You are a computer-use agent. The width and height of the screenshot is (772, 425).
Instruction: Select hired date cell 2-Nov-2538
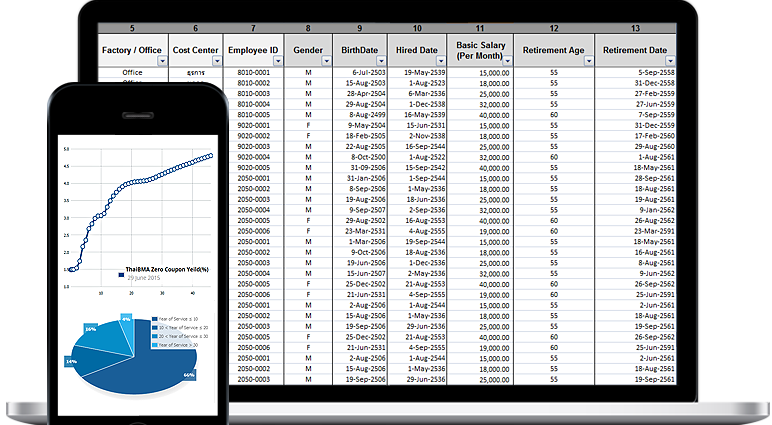coord(418,136)
